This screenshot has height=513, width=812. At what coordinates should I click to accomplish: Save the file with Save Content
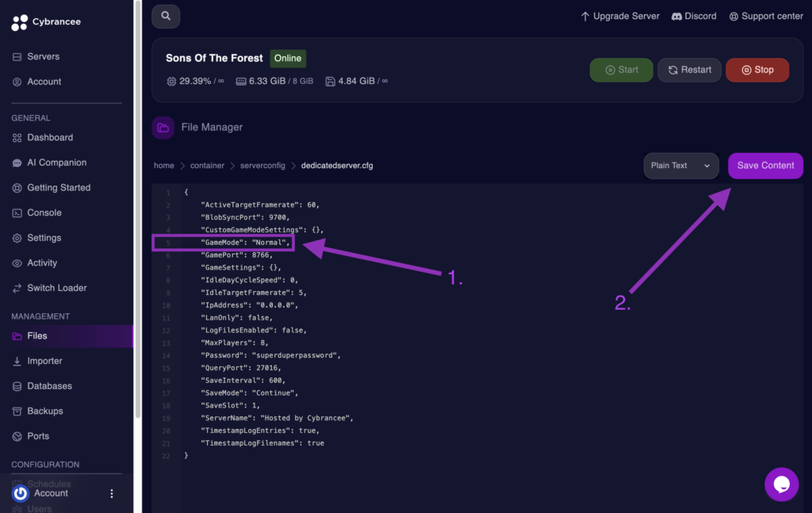point(765,166)
